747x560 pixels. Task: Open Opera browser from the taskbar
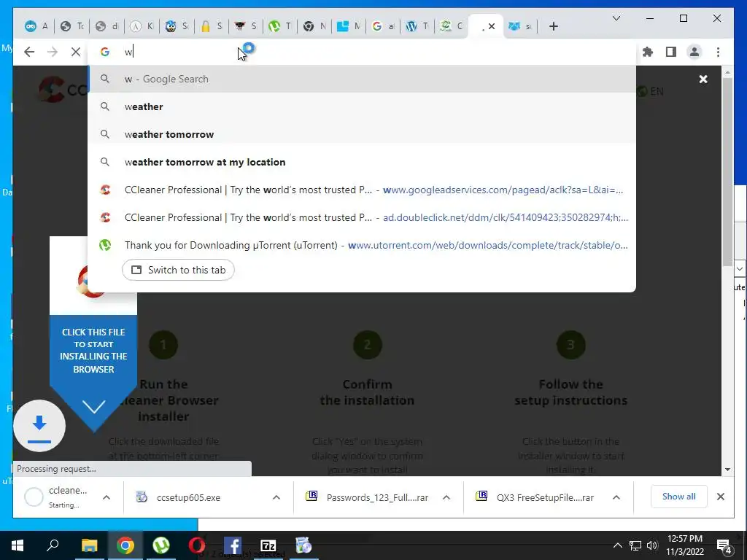[197, 545]
